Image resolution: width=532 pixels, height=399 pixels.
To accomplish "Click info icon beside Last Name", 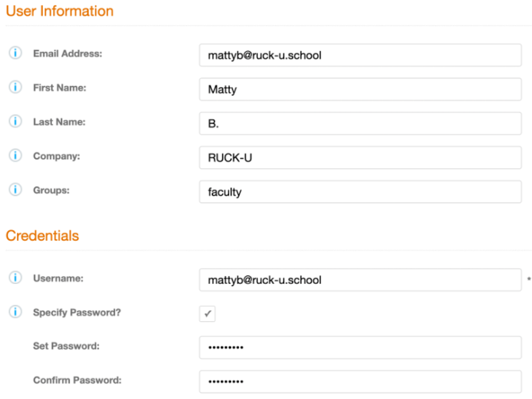I will point(15,121).
